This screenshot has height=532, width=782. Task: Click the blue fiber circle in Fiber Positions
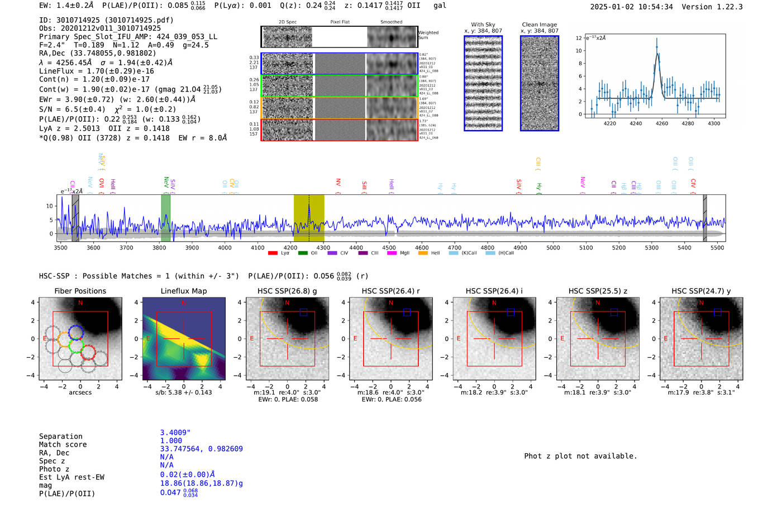[x=76, y=333]
